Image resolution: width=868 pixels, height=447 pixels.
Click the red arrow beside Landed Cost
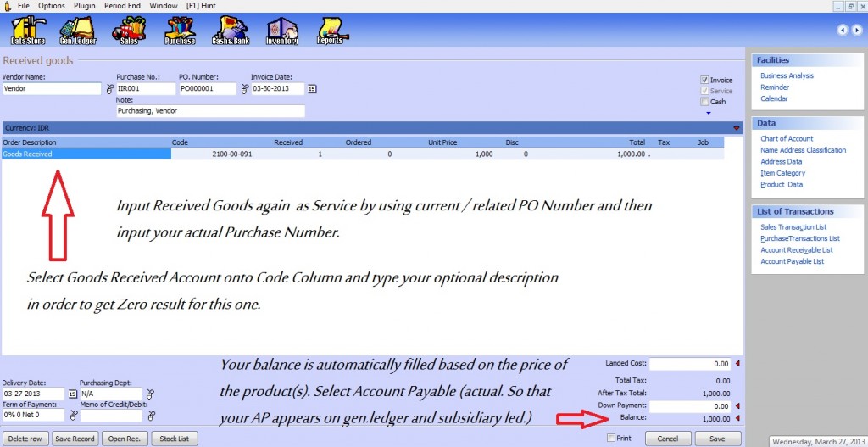pyautogui.click(x=736, y=364)
